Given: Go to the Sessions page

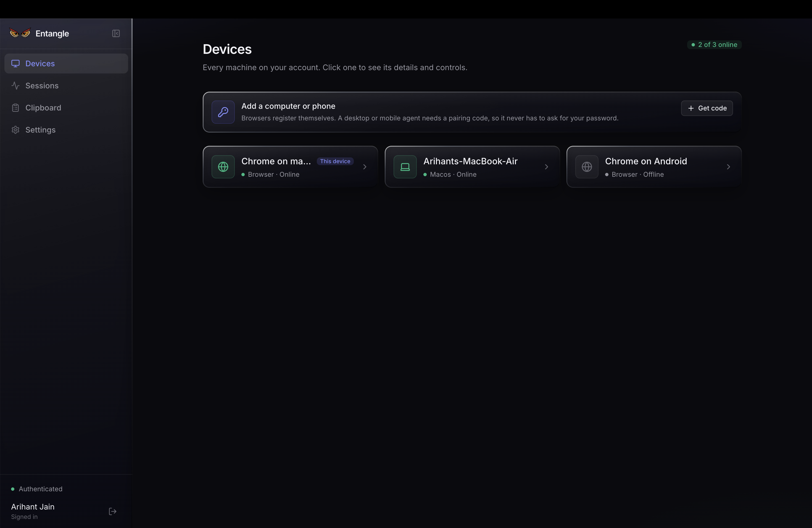Looking at the screenshot, I should (x=66, y=86).
